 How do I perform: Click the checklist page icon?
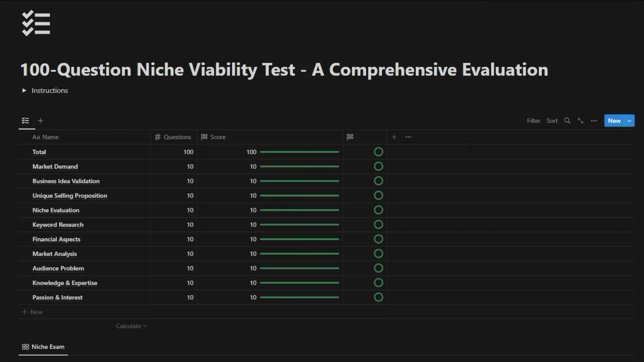pos(36,23)
